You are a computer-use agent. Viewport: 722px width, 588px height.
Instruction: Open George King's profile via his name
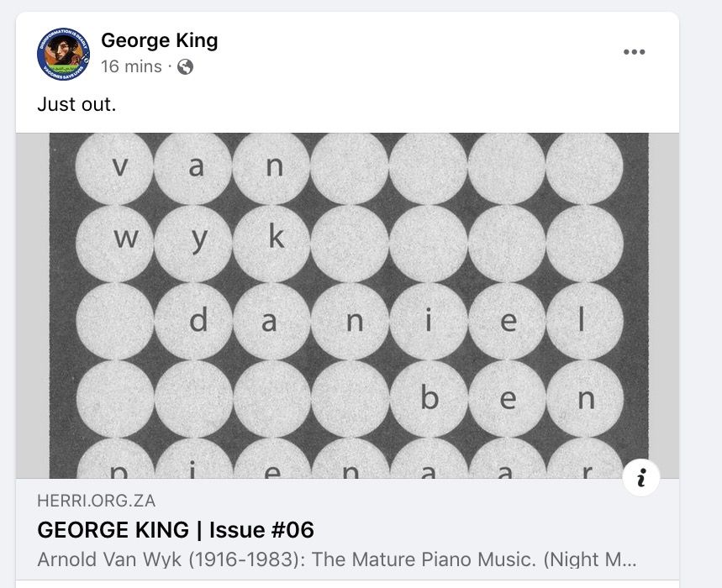point(157,39)
